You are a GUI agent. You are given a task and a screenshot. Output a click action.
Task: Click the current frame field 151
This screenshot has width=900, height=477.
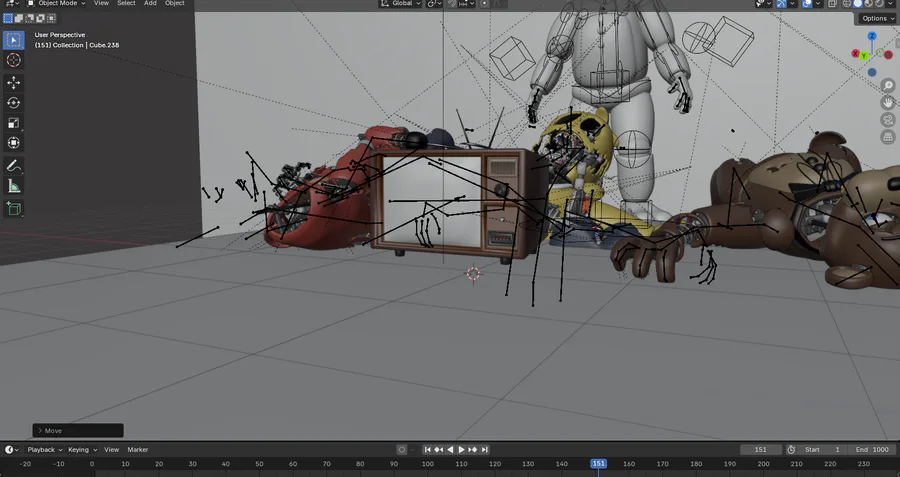(x=761, y=449)
